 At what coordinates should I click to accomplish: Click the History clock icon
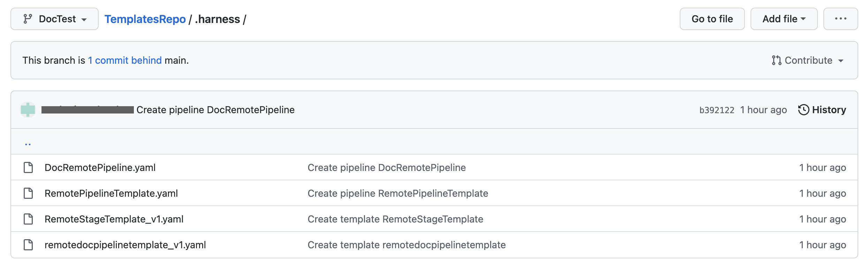pos(804,110)
